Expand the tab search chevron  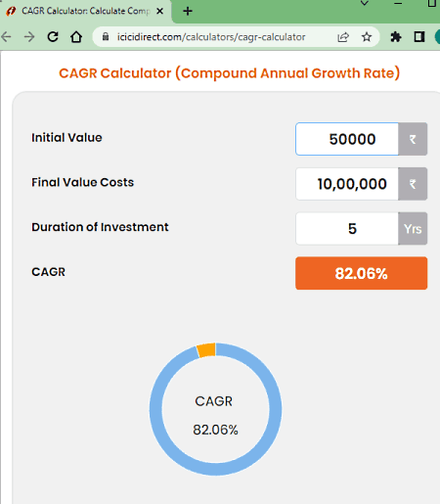[x=365, y=4]
